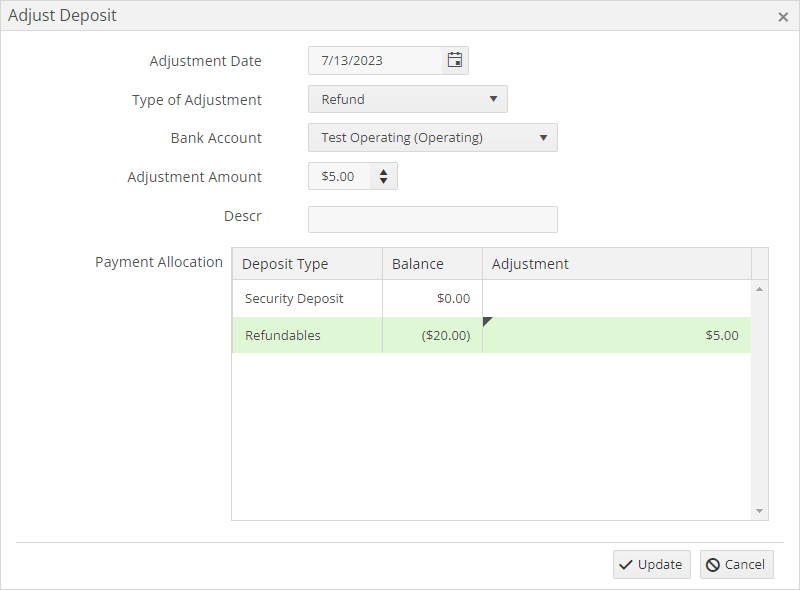Open the Adjustment Date calendar picker
800x590 pixels.
point(455,60)
